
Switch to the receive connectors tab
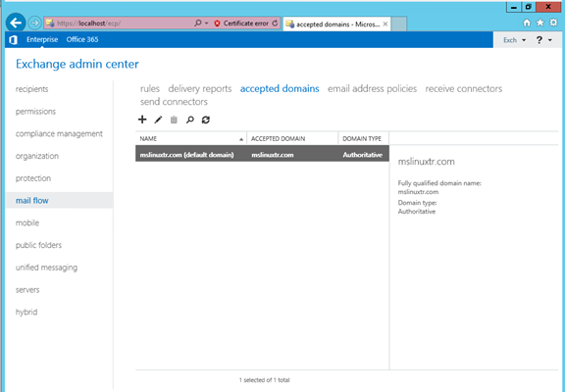pyautogui.click(x=463, y=88)
